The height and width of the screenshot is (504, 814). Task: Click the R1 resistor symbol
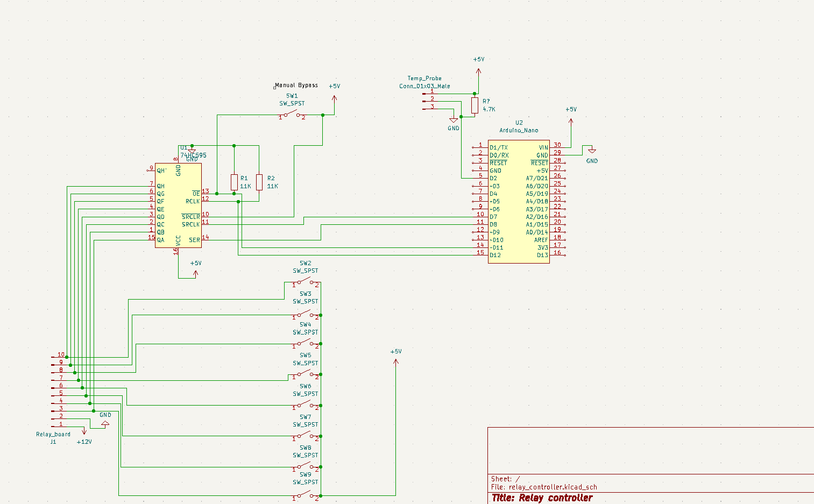click(x=234, y=182)
